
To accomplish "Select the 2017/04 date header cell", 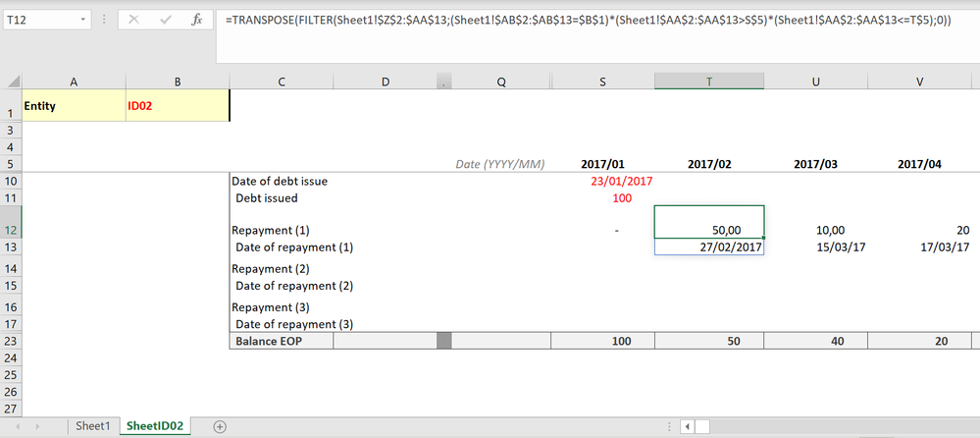I will pos(919,165).
